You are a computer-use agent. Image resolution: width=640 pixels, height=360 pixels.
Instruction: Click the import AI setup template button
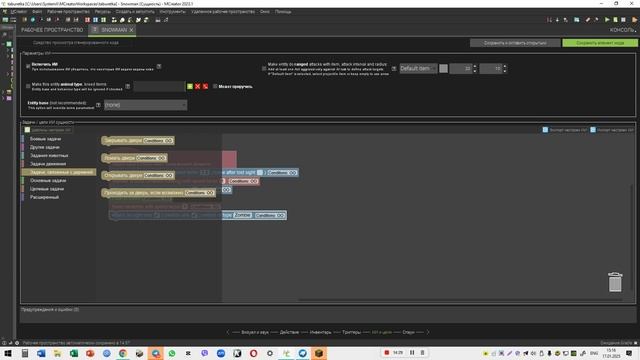pos(612,130)
